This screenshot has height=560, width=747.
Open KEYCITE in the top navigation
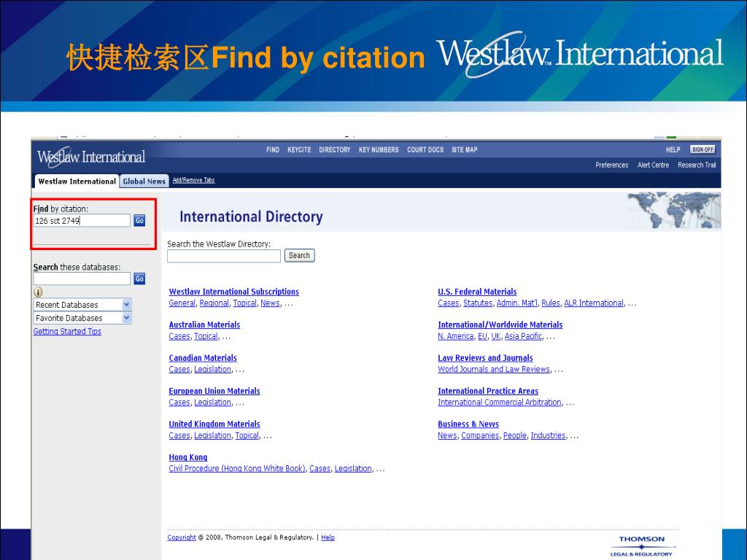tap(299, 149)
